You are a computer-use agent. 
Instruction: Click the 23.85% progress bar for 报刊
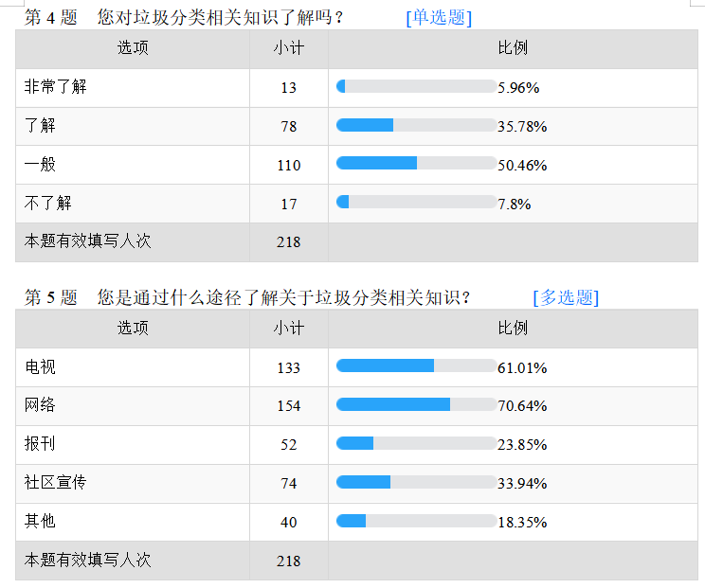click(x=416, y=443)
